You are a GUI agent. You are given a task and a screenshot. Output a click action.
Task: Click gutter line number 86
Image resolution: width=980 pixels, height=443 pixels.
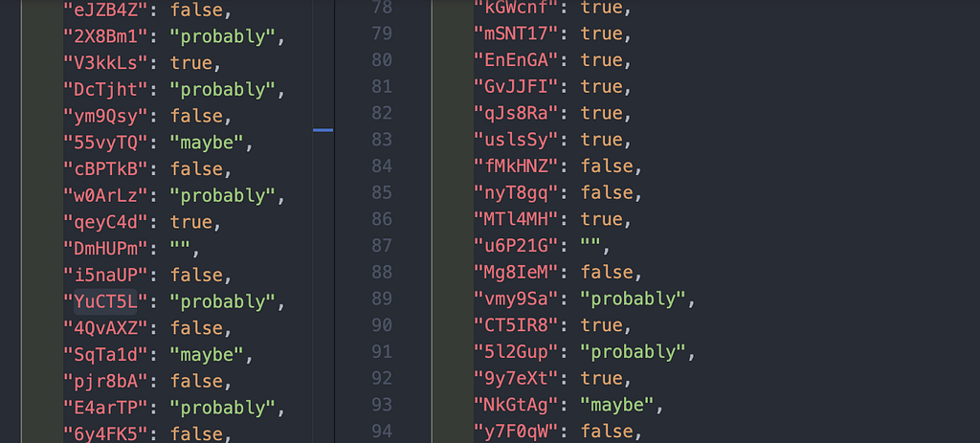382,219
